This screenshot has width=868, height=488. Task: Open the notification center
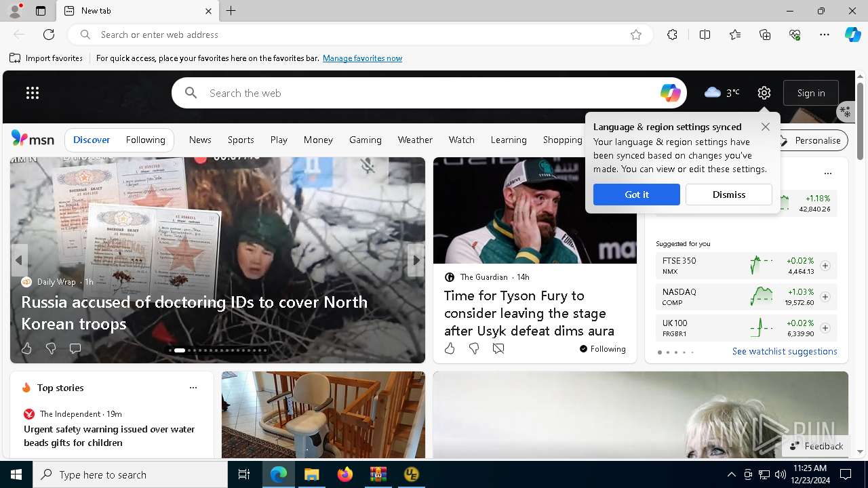[x=846, y=474]
